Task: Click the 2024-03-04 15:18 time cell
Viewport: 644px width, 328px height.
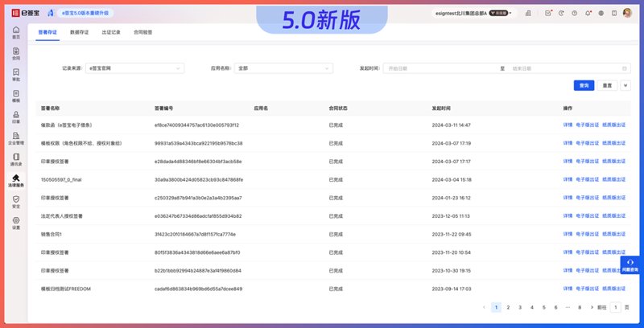Action: point(452,179)
